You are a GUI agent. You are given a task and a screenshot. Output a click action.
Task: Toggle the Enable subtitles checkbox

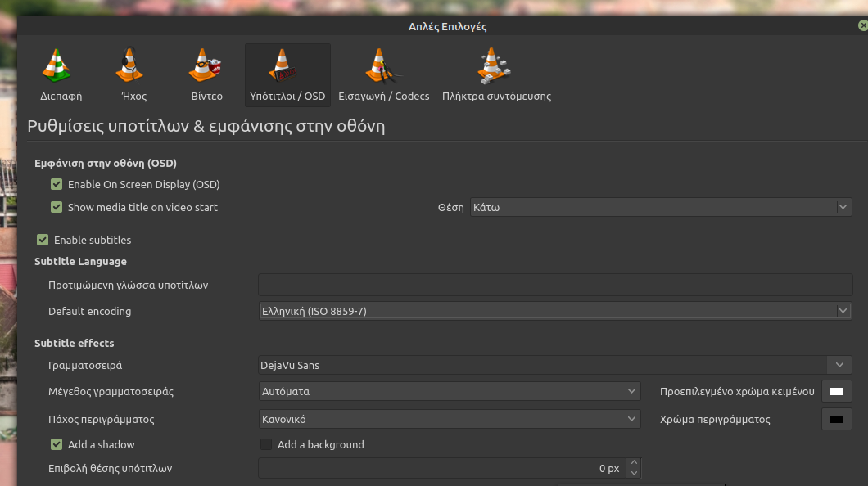43,240
